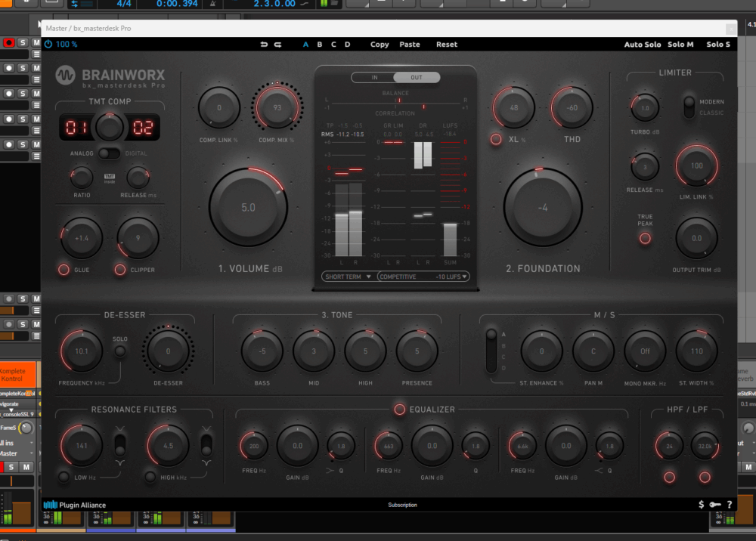The width and height of the screenshot is (756, 541).
Task: Open the question mark help icon
Action: click(x=730, y=505)
